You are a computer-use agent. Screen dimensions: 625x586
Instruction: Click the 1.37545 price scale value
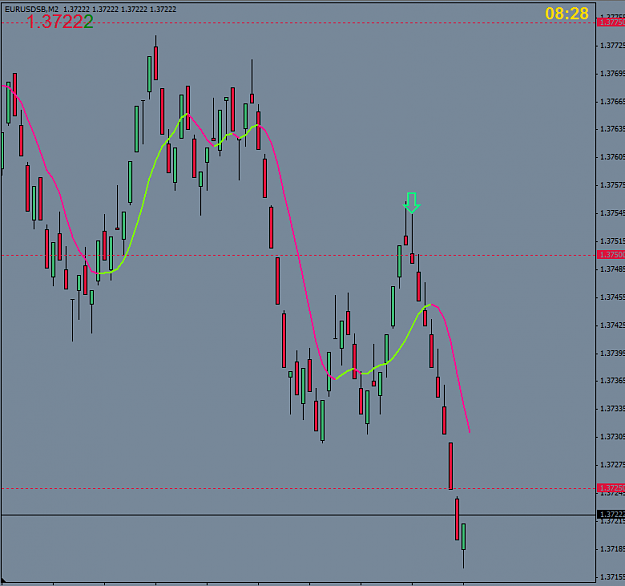point(612,213)
